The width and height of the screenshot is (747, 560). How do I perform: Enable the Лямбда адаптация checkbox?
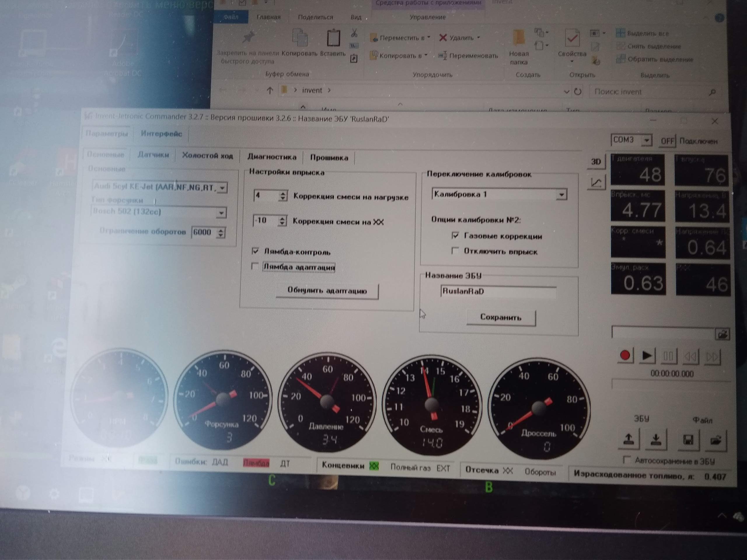pos(255,266)
